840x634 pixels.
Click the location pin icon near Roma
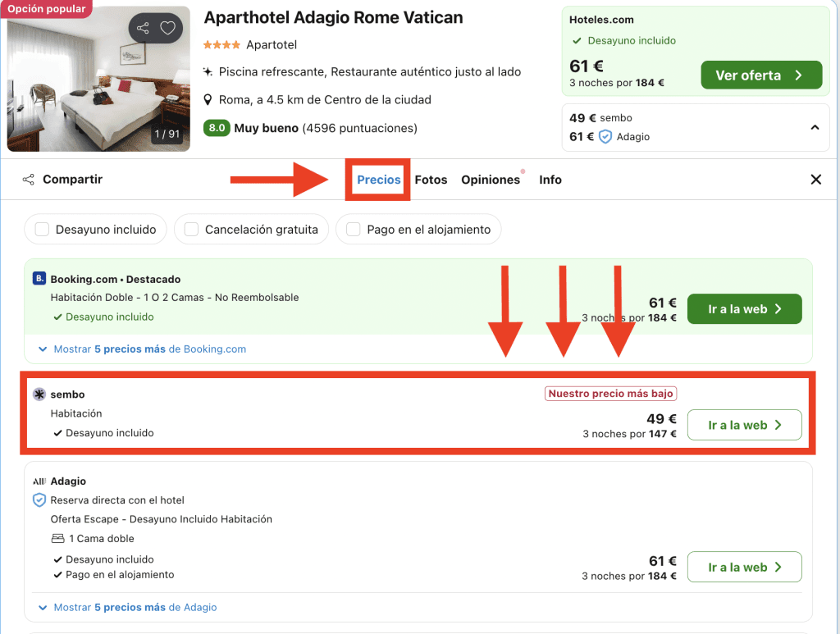[209, 100]
